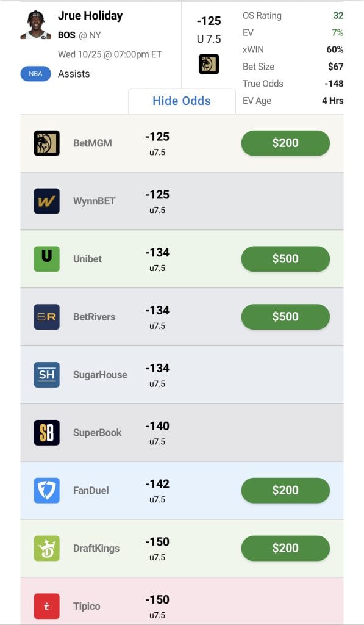
Task: Click the BetMGM icon under U 7.5 header
Action: coord(209,64)
